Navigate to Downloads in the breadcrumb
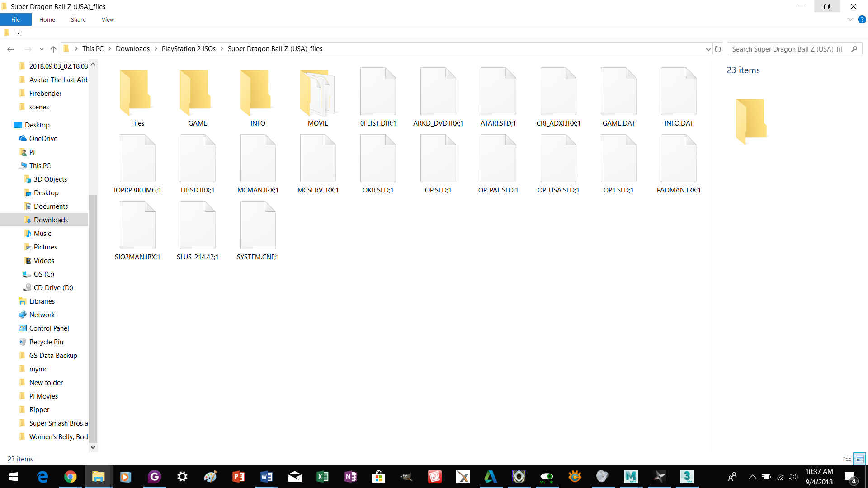 [x=132, y=49]
